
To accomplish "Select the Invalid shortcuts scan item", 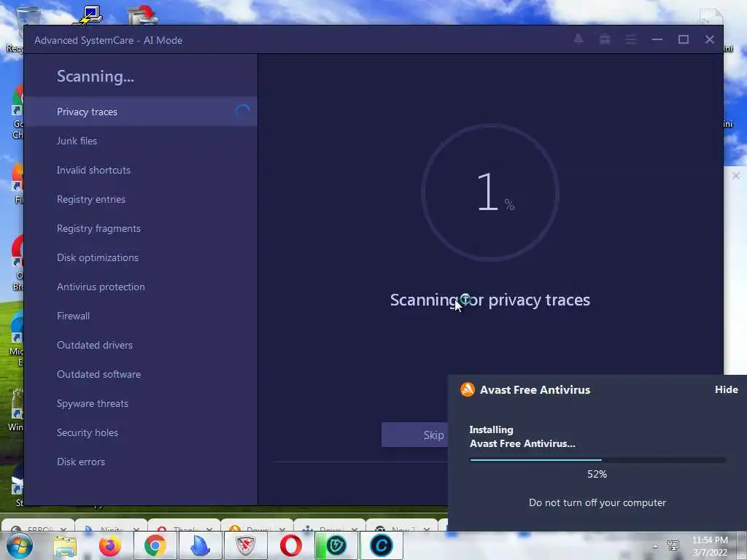I will 141,170.
